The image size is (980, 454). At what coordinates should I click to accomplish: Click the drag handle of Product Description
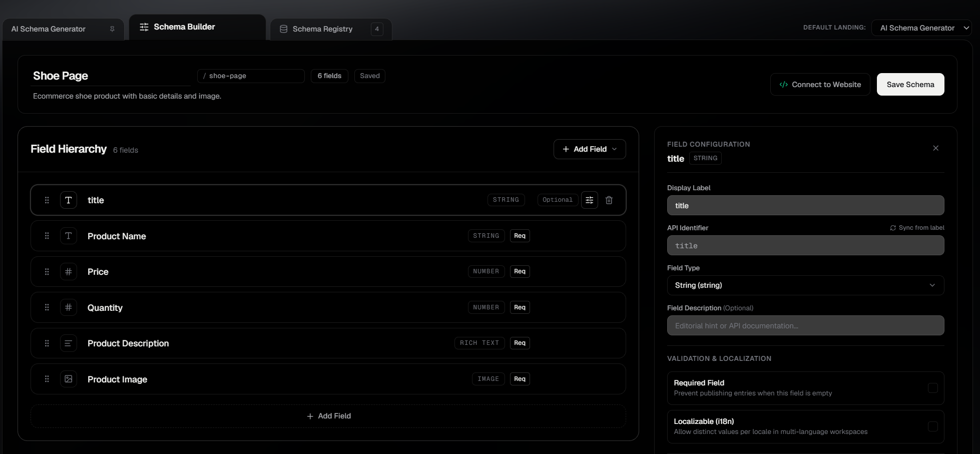(47, 343)
